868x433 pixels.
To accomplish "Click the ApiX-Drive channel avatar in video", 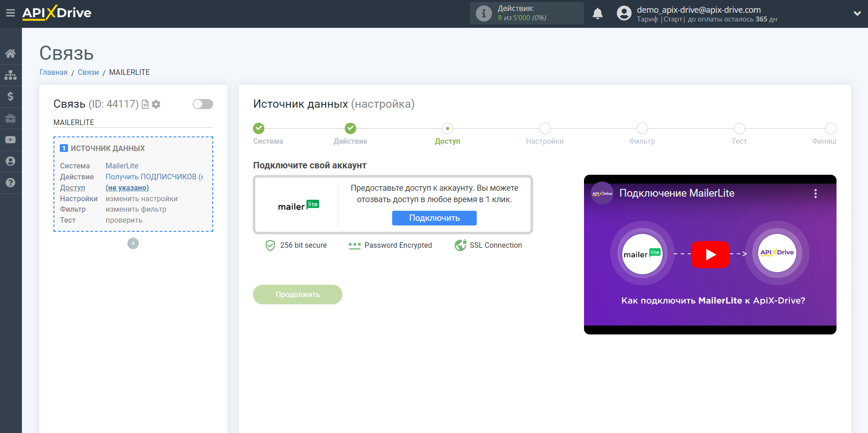I will 602,193.
